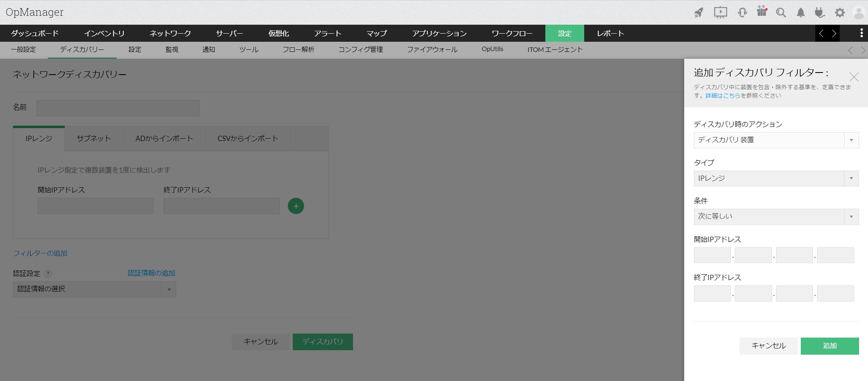Click the green plus to add IP range
868x381 pixels.
click(x=296, y=206)
